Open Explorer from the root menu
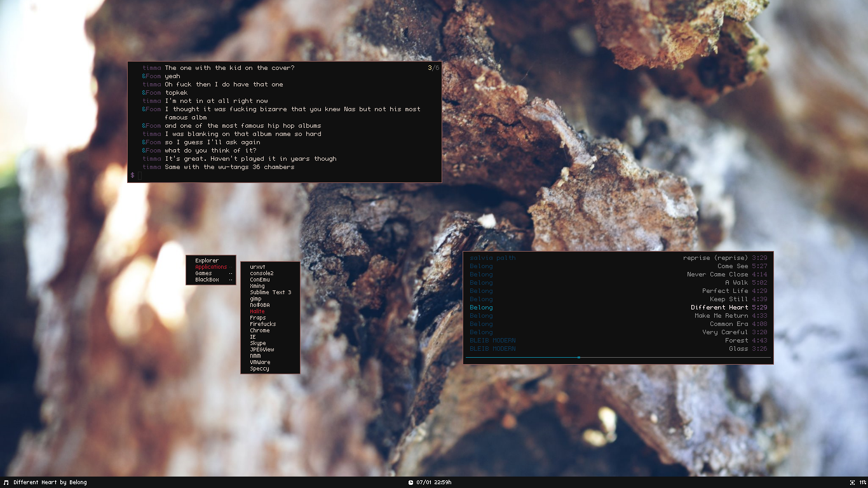Viewport: 868px width, 488px height. click(x=207, y=261)
